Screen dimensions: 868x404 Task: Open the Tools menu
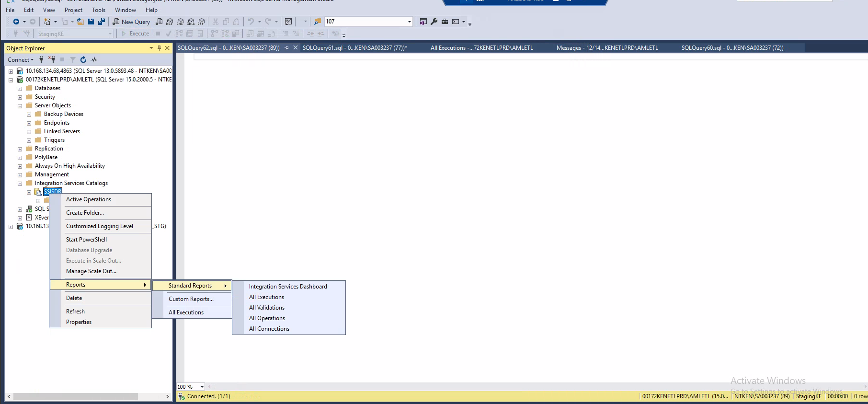click(x=99, y=10)
